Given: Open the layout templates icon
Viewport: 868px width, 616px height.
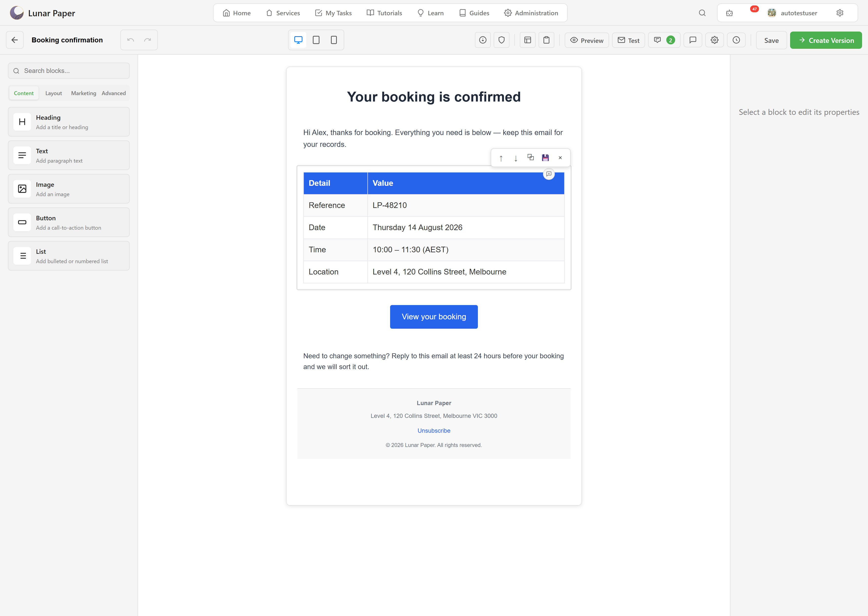Looking at the screenshot, I should [527, 40].
